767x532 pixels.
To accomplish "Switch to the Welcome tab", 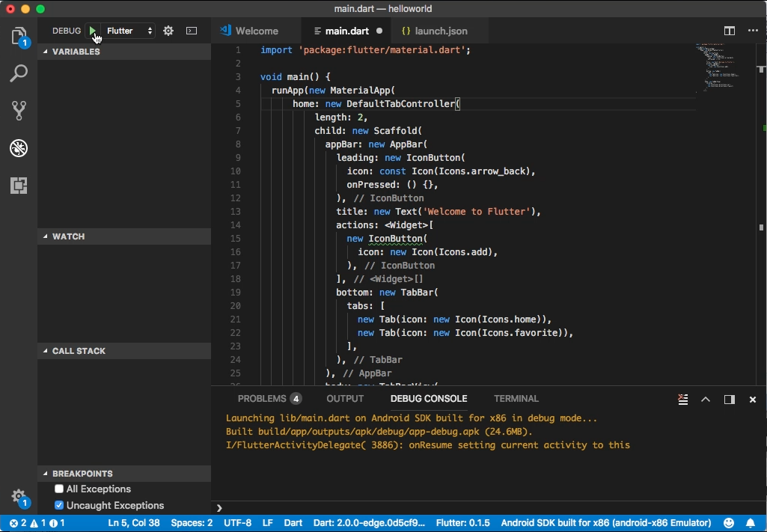I will click(x=257, y=31).
